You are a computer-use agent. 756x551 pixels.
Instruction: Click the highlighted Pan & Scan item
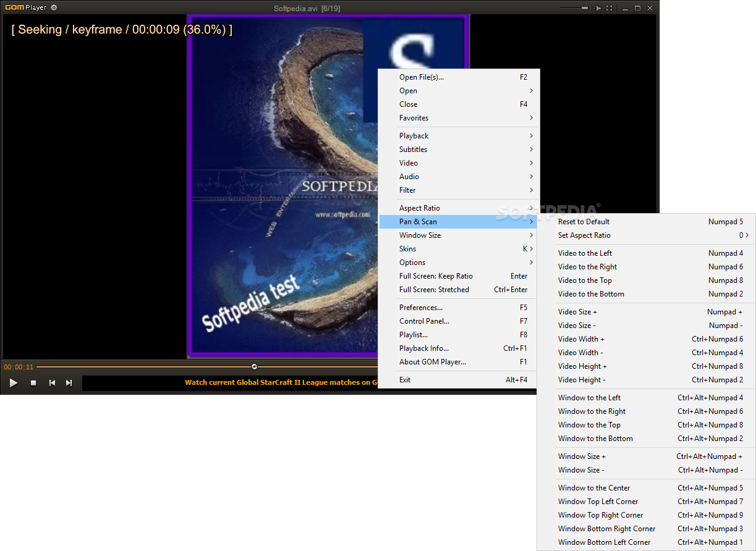coord(459,222)
